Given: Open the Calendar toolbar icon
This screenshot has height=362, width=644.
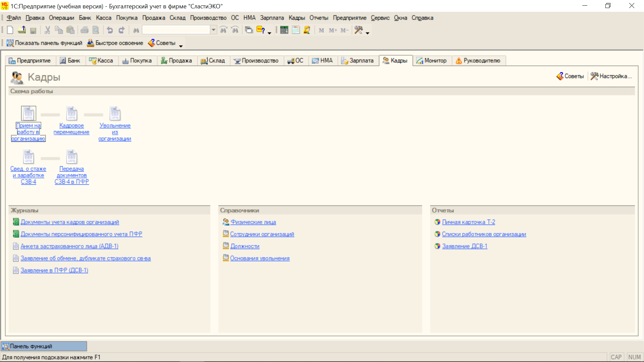Looking at the screenshot, I should [296, 30].
